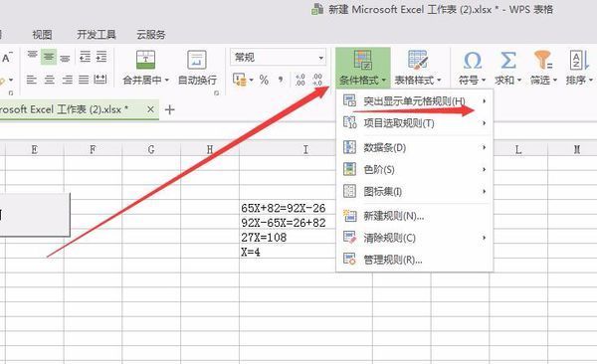Viewport: 597px width, 364px height.
Task: Open 视图 ribbon tab
Action: pos(42,35)
